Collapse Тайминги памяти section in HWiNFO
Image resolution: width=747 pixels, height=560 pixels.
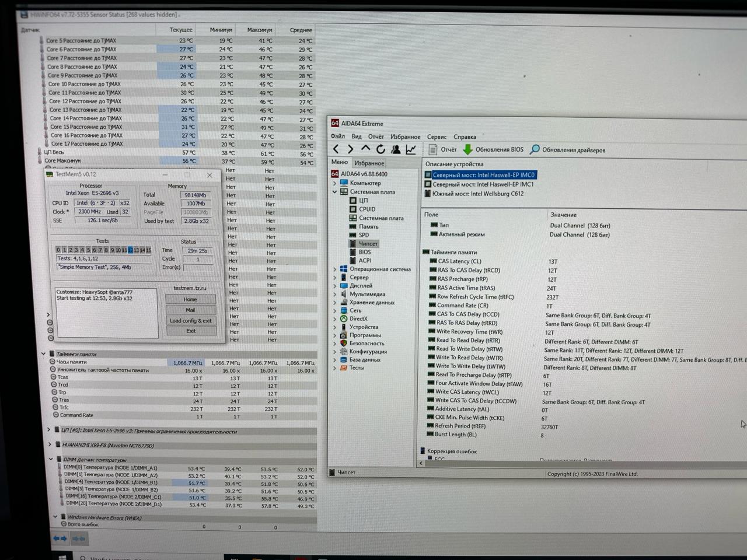[43, 353]
